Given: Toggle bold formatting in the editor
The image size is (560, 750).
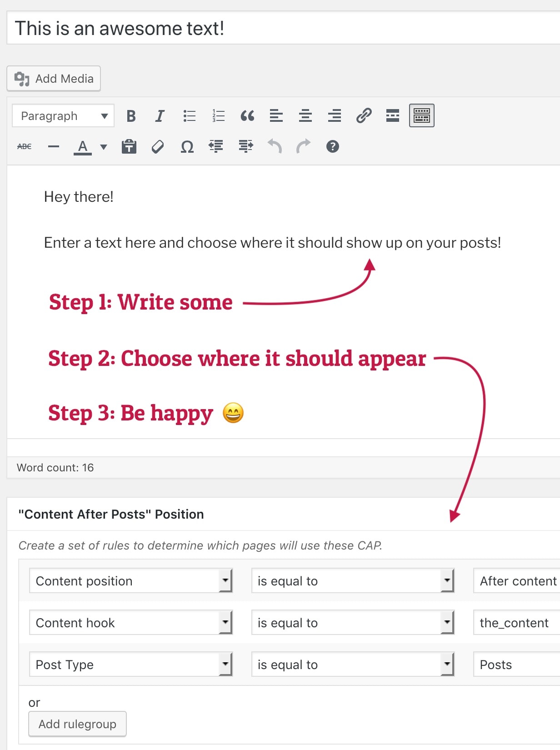Looking at the screenshot, I should click(x=131, y=116).
